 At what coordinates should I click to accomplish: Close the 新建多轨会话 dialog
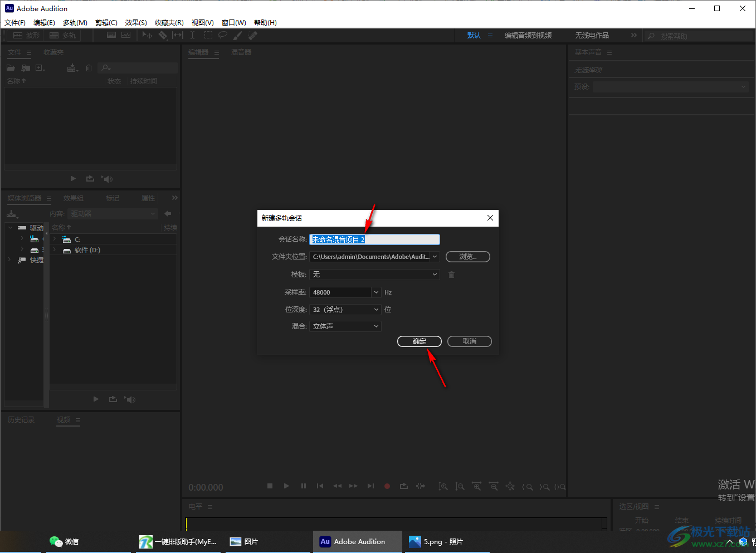point(490,218)
